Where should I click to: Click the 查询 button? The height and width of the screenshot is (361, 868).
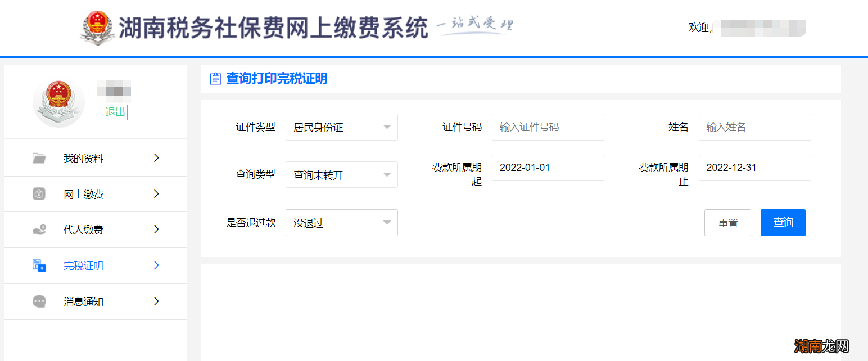(x=783, y=222)
